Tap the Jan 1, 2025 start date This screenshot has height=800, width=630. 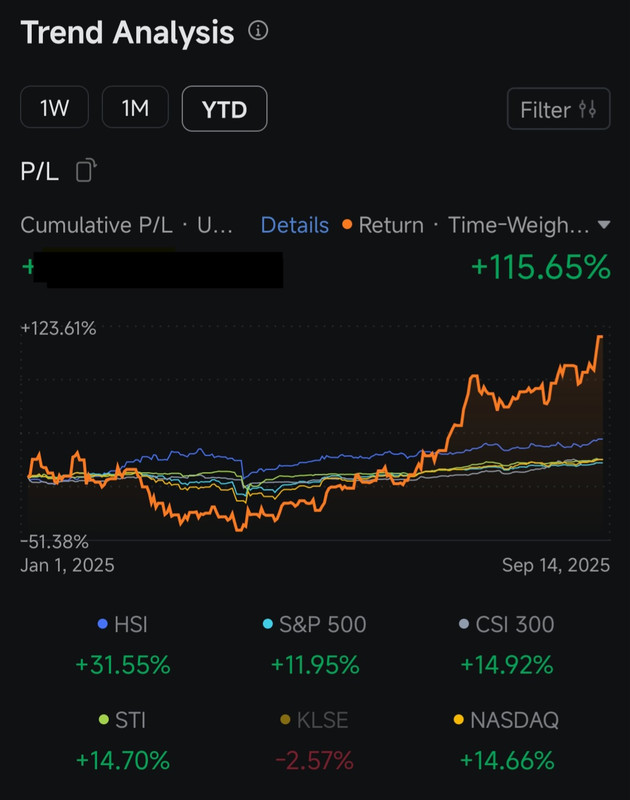click(67, 565)
